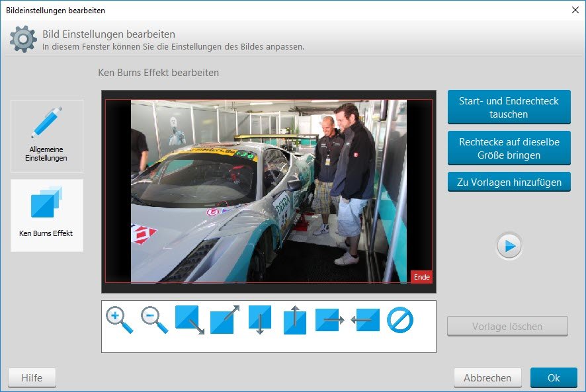
Task: Pick the pan right arrow preset
Action: [329, 320]
